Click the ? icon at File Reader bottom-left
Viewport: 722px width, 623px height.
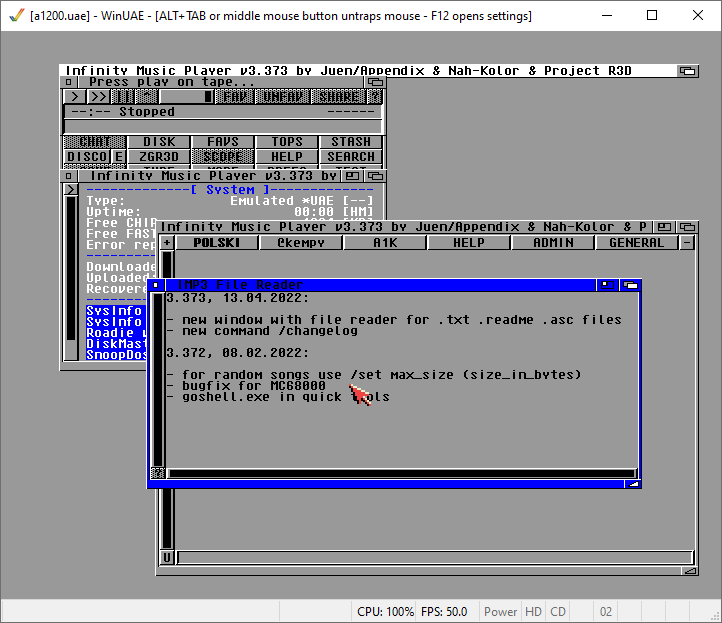(x=158, y=473)
